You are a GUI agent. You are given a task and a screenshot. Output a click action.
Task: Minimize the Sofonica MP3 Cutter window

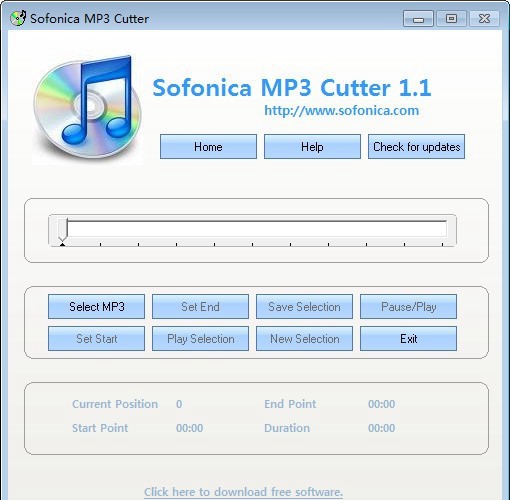(418, 19)
